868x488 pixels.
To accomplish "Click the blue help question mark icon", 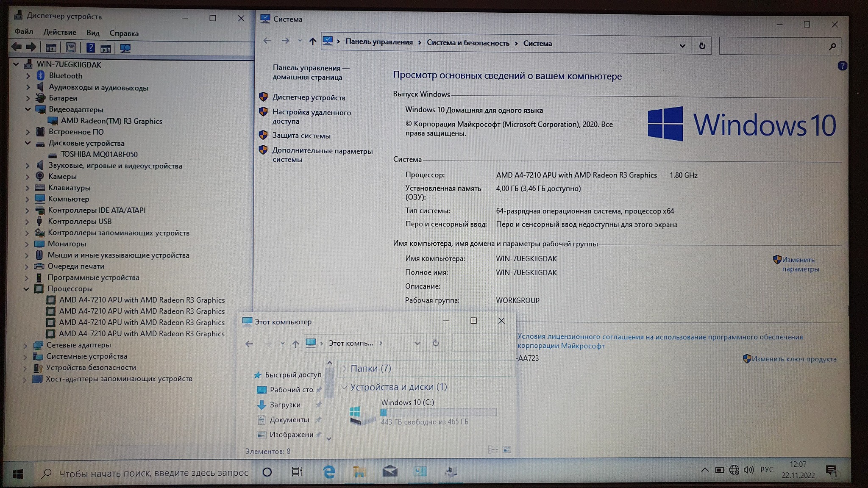I will 842,66.
